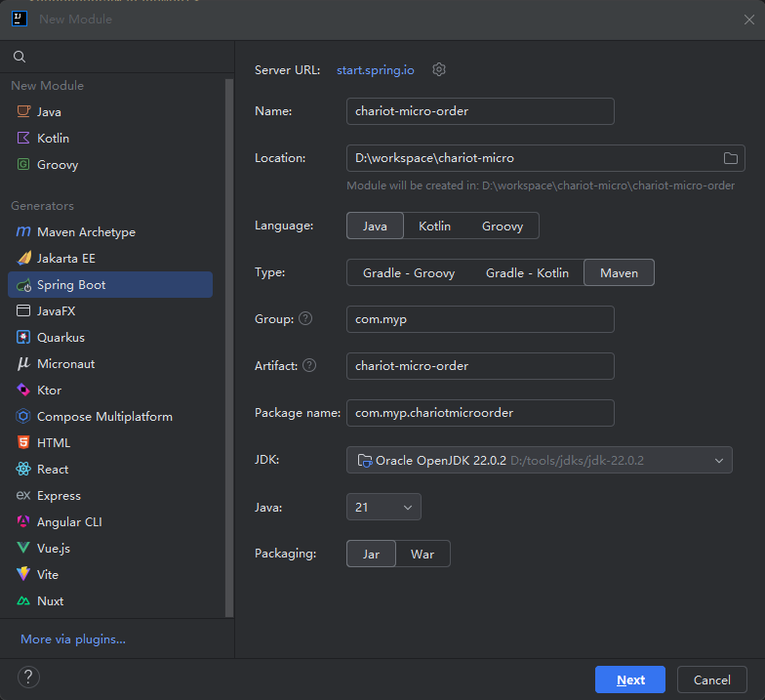Screen dimensions: 765x700
Task: Click the Nuxt mountain icon
Action: (x=23, y=600)
